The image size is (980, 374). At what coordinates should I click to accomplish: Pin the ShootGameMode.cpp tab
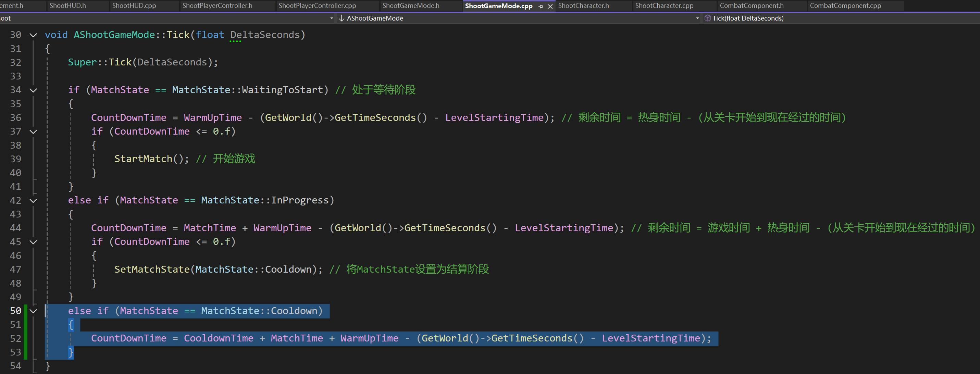click(541, 6)
